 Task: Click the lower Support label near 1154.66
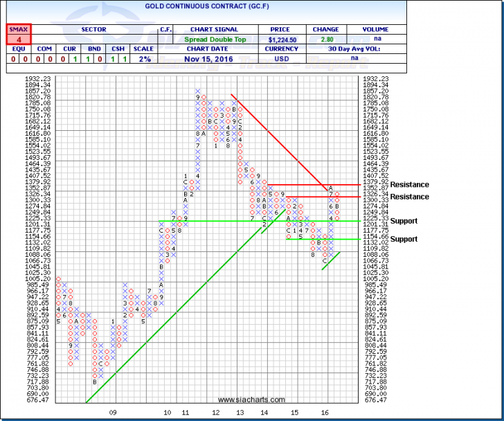(404, 239)
